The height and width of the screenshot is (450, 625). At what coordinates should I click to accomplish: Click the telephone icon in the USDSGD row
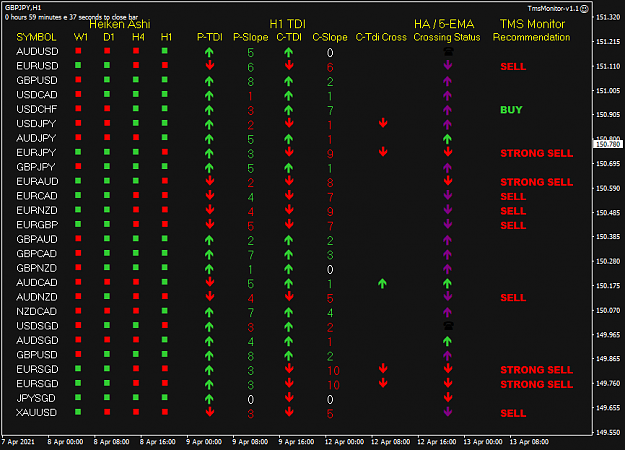(x=448, y=326)
